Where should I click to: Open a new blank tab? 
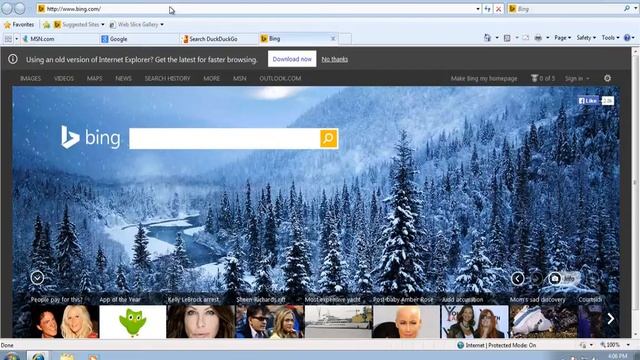click(x=345, y=39)
